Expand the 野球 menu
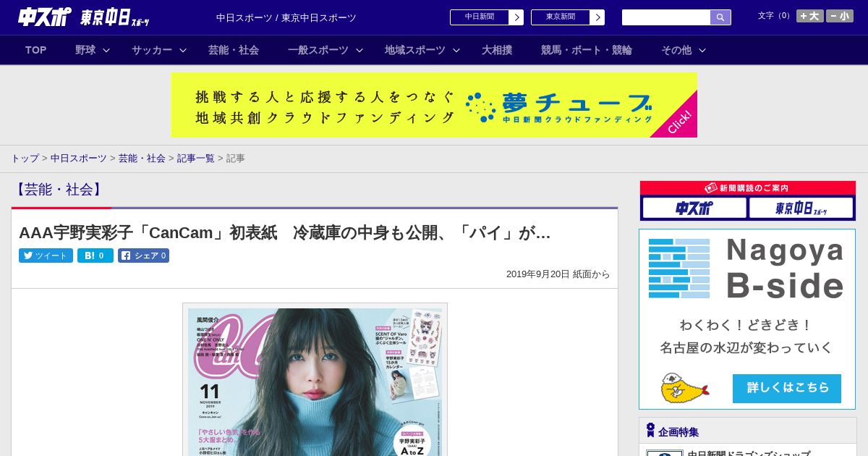This screenshot has width=868, height=456. point(93,50)
